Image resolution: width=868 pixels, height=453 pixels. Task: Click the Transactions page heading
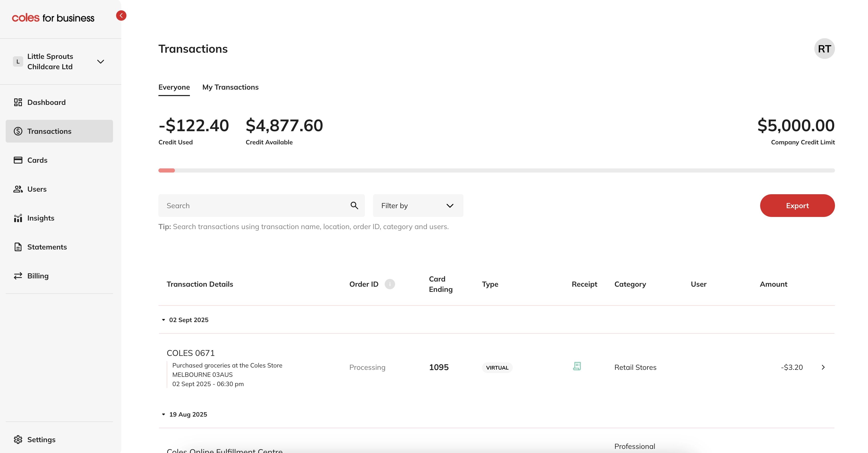(x=193, y=49)
